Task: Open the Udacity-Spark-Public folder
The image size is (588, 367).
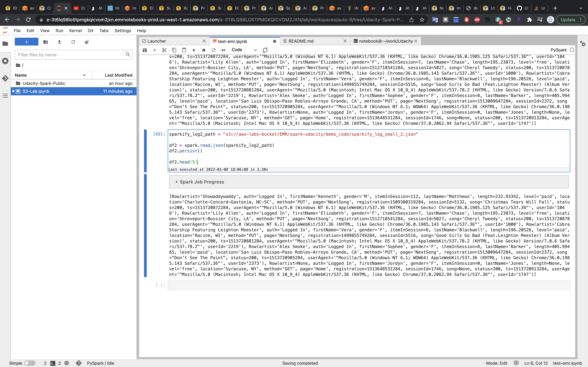Action: pyautogui.click(x=44, y=83)
